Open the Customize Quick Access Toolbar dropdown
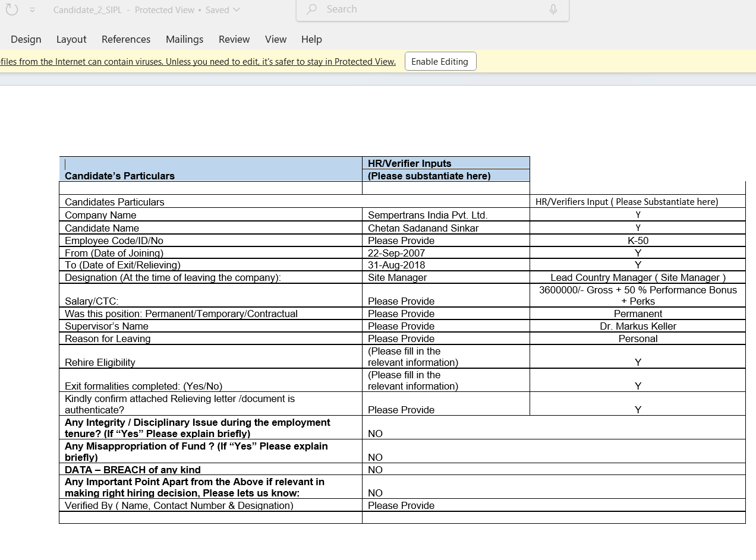This screenshot has width=756, height=560. pyautogui.click(x=32, y=10)
